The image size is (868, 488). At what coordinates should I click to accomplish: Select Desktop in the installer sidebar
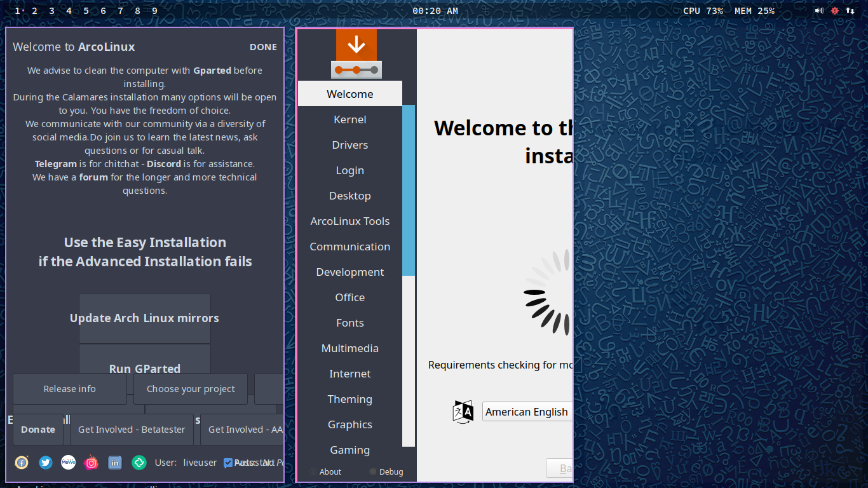click(350, 196)
